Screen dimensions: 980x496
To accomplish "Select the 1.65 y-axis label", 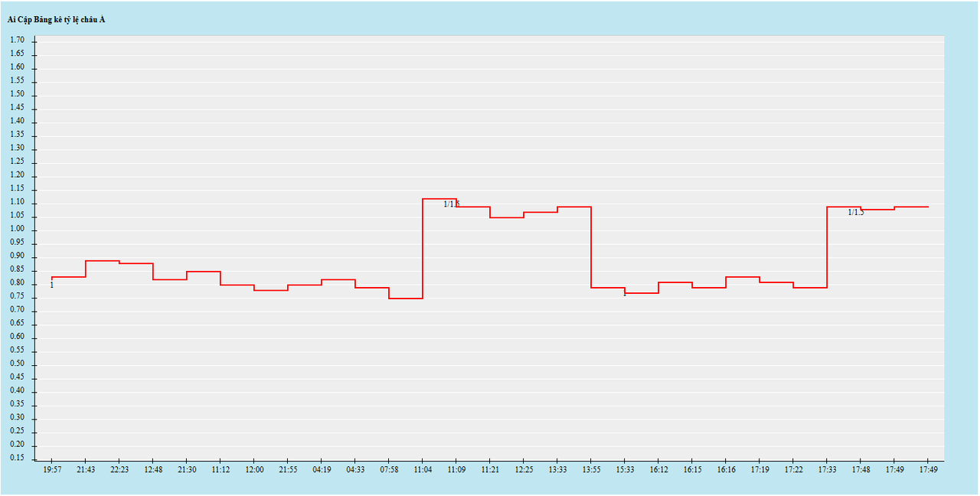I will [18, 54].
